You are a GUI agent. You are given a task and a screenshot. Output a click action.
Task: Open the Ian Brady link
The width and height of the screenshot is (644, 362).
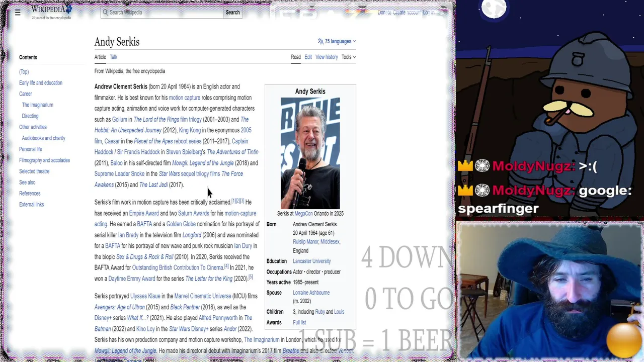pos(128,235)
